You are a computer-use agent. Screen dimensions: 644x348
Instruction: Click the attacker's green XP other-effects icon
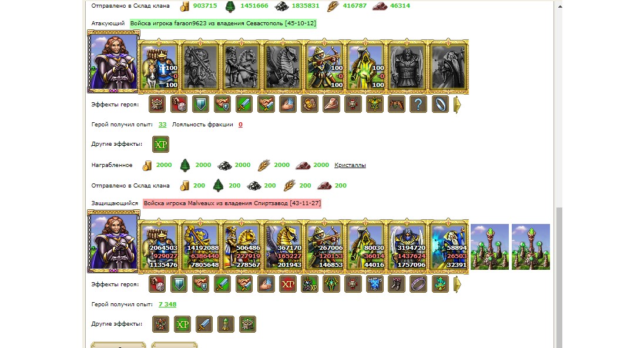[160, 144]
